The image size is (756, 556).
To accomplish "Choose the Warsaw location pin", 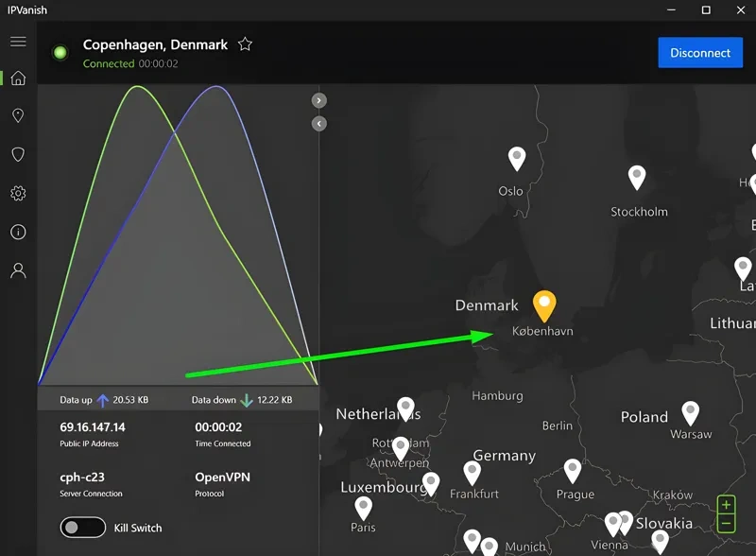I will click(x=691, y=412).
